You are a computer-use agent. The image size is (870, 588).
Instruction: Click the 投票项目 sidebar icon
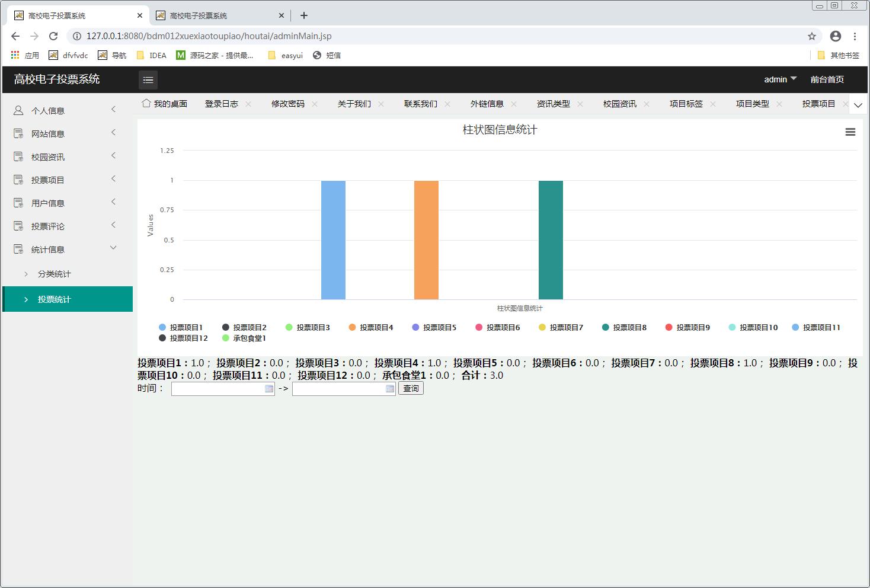(18, 180)
